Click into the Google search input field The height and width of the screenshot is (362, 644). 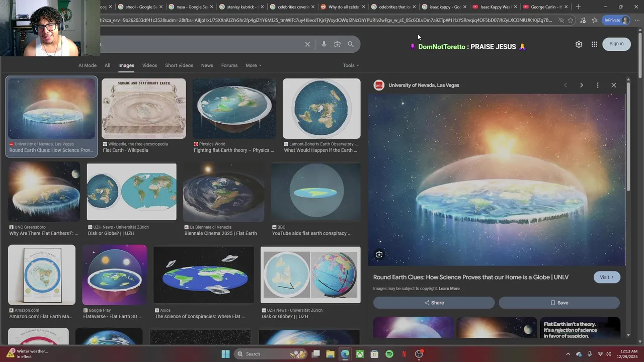tap(201, 44)
